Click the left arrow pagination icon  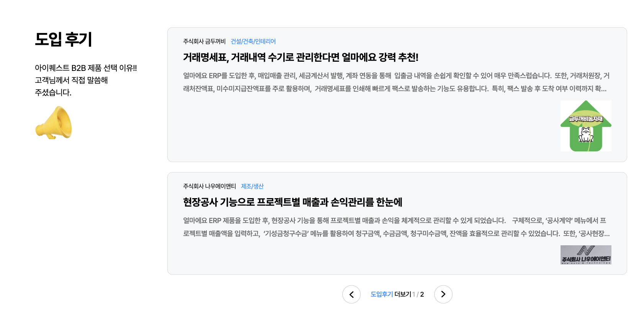(351, 294)
